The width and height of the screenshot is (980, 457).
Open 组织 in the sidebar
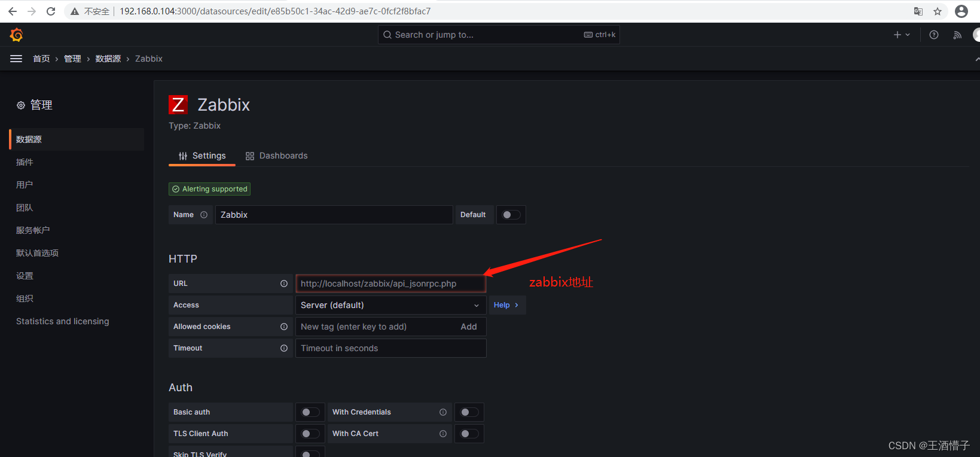(25, 298)
